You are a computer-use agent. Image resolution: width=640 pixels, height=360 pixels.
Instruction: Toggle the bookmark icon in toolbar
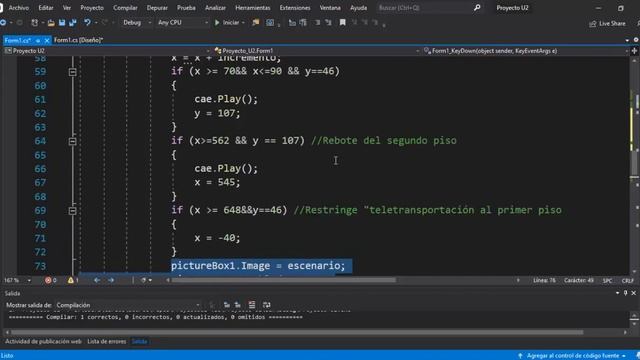(343, 23)
